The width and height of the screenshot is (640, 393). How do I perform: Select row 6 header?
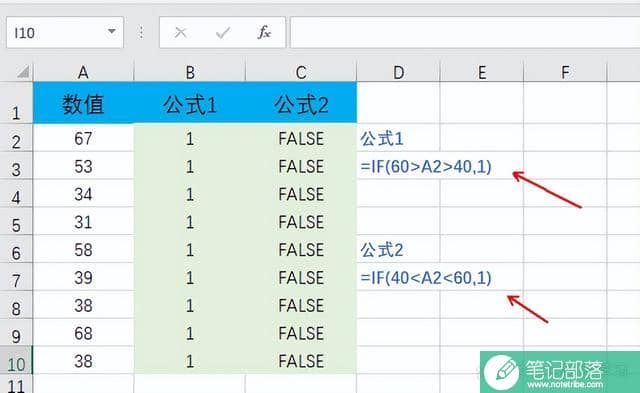[16, 249]
